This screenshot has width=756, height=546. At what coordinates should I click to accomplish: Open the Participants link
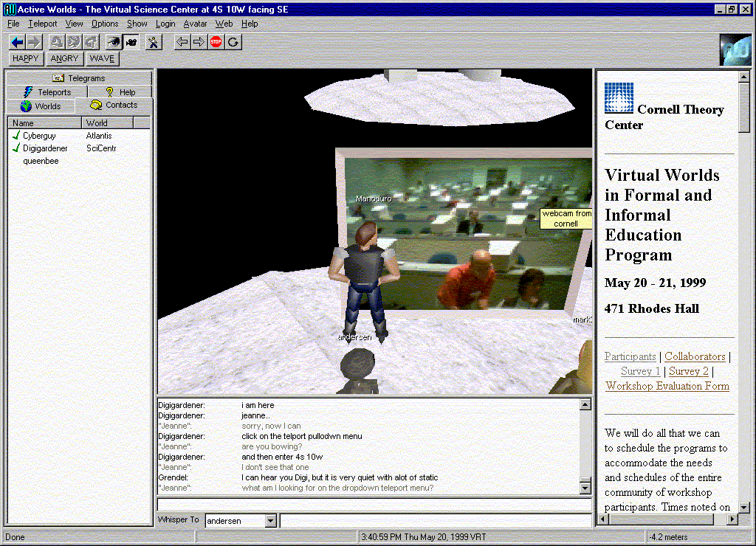click(x=630, y=356)
